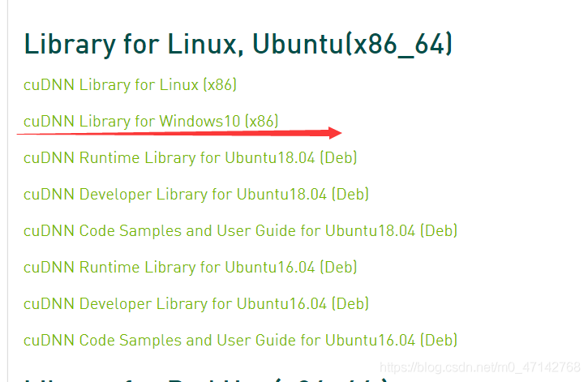The height and width of the screenshot is (382, 588).
Task: Click cuDNN Library for Windows10 (x86) link
Action: [151, 121]
